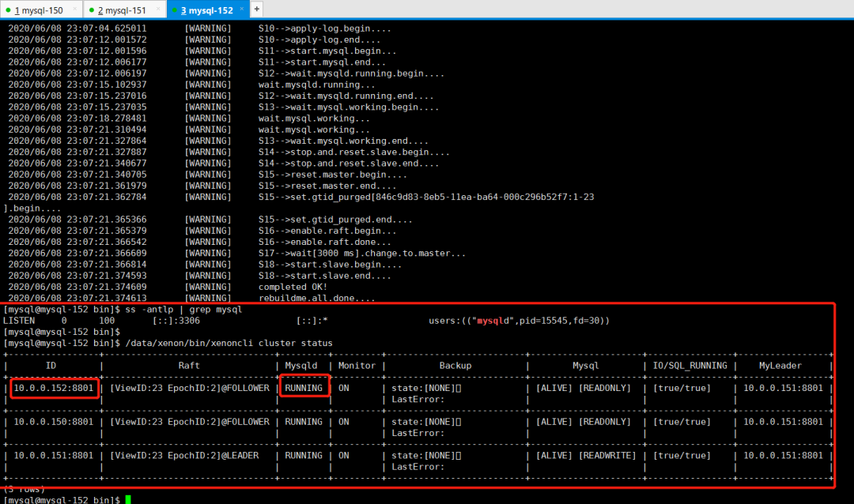Click '[true/true]' in the LEADER row

coord(682,456)
